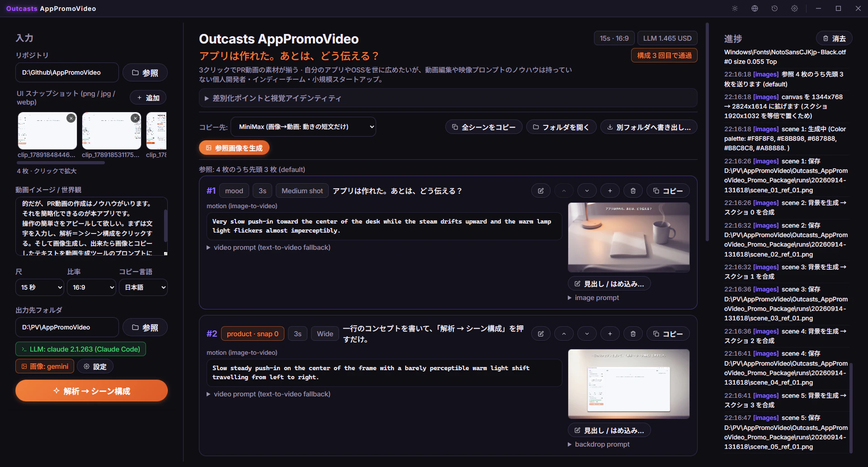This screenshot has width=868, height=467.
Task: Open scene #2 product snapshot reference image
Action: pyautogui.click(x=629, y=384)
